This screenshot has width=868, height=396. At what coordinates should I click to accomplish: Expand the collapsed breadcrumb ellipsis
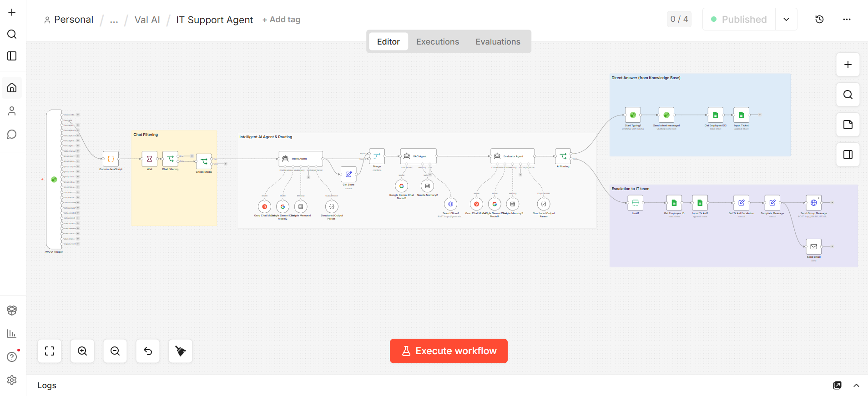pyautogui.click(x=114, y=20)
